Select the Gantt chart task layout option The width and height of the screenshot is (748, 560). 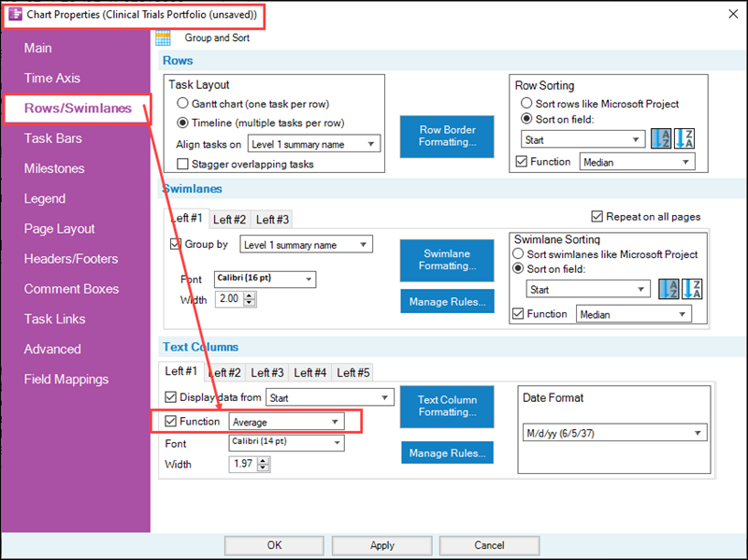tap(182, 103)
